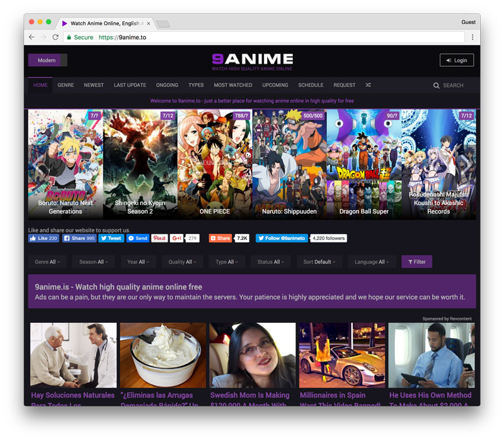Click the yellow sports car ad image
The height and width of the screenshot is (440, 504).
342,355
